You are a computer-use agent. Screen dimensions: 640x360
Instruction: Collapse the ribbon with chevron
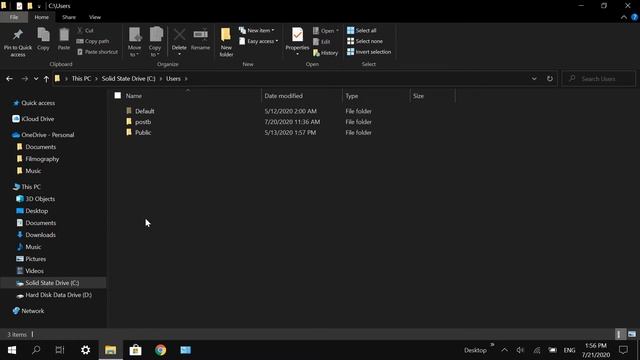pos(624,17)
